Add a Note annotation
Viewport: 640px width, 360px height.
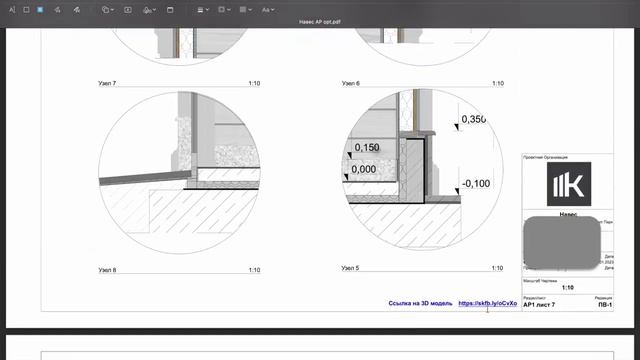170,10
